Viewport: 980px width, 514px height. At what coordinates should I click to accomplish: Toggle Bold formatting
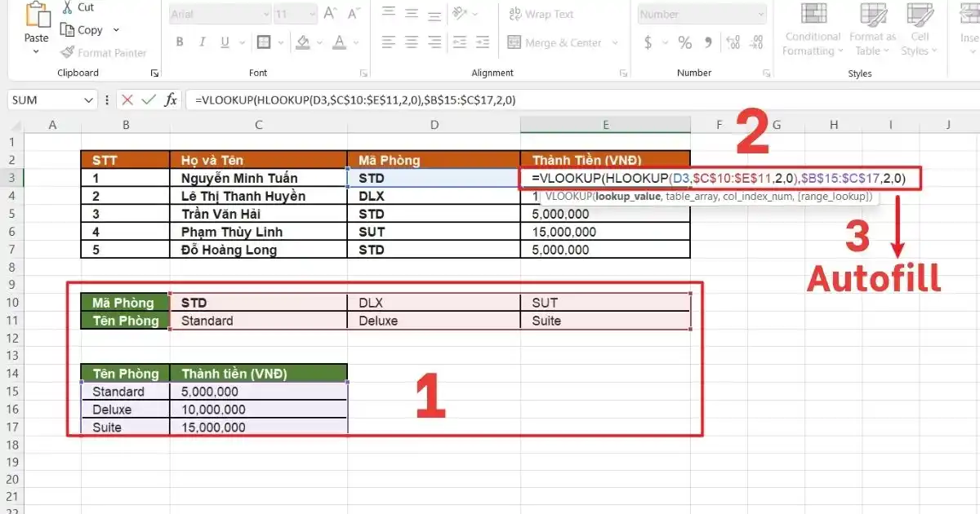pos(178,43)
